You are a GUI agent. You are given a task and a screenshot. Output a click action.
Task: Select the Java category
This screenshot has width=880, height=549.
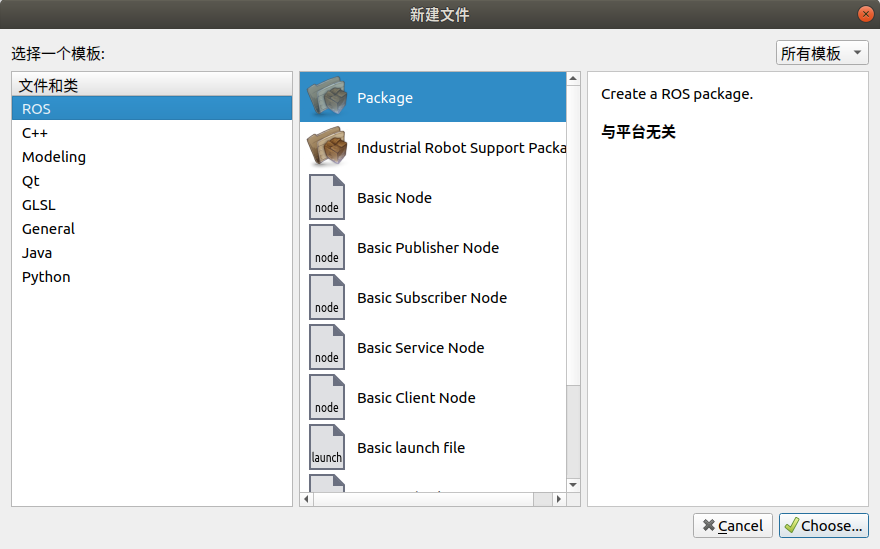(152, 253)
